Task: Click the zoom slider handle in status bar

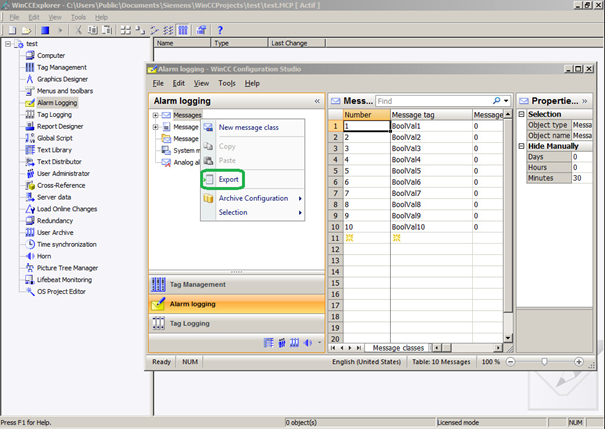Action: (x=546, y=361)
